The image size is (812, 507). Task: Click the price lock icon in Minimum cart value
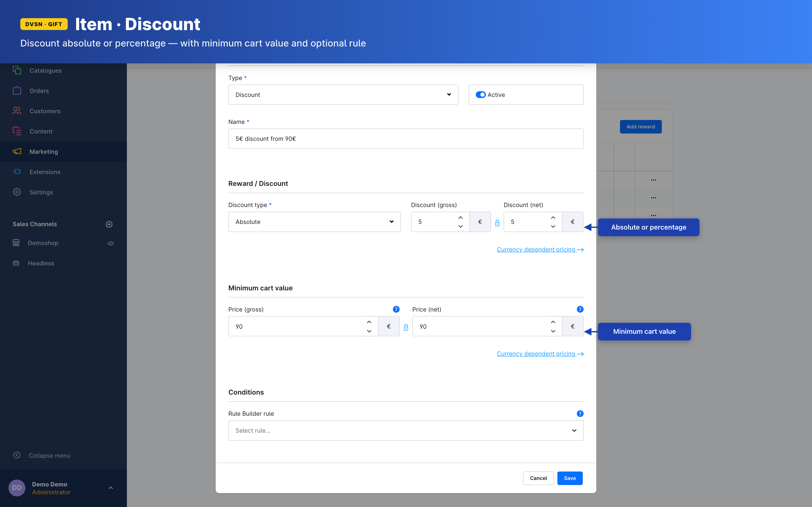tap(406, 327)
